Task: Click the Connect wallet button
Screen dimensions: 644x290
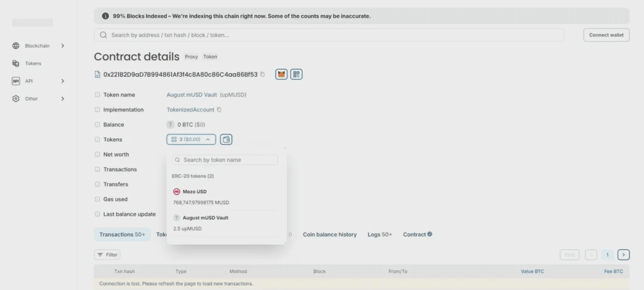Action: [606, 35]
